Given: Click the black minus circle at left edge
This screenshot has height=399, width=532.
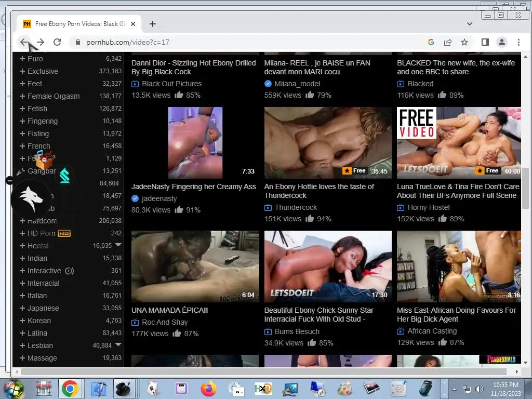Looking at the screenshot, I should pyautogui.click(x=9, y=180).
